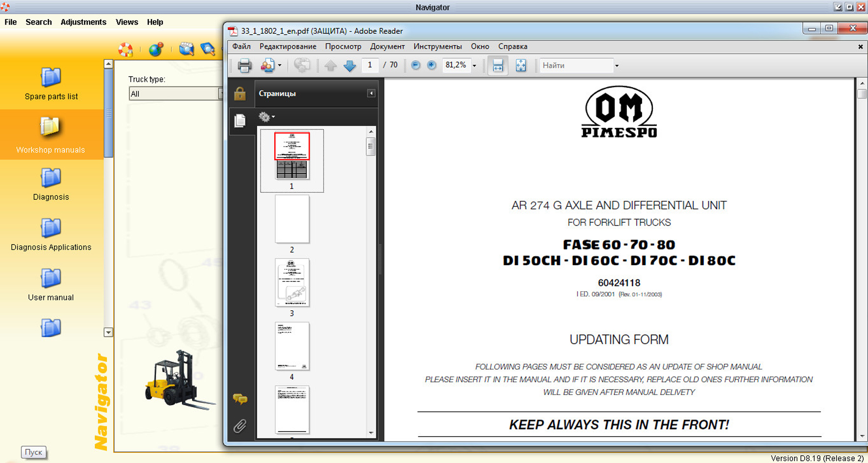Open the Adjustments menu
This screenshot has height=463, width=868.
pyautogui.click(x=83, y=22)
